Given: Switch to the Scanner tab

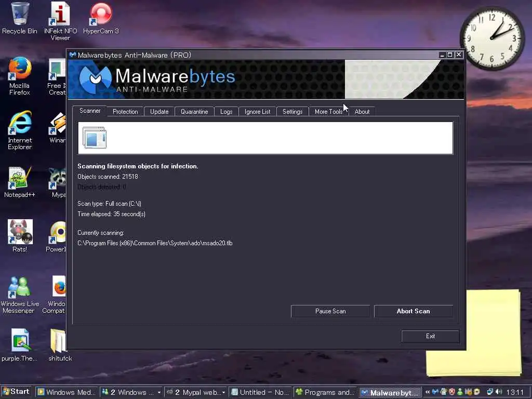Looking at the screenshot, I should click(90, 111).
